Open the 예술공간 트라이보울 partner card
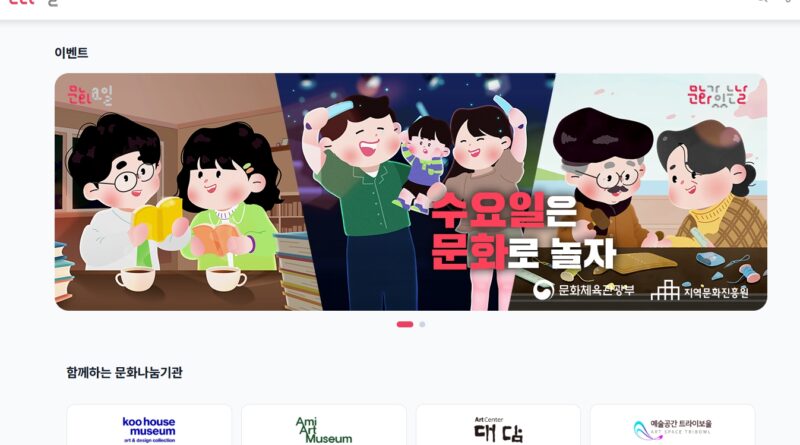Image resolution: width=800 pixels, height=445 pixels. (673, 425)
